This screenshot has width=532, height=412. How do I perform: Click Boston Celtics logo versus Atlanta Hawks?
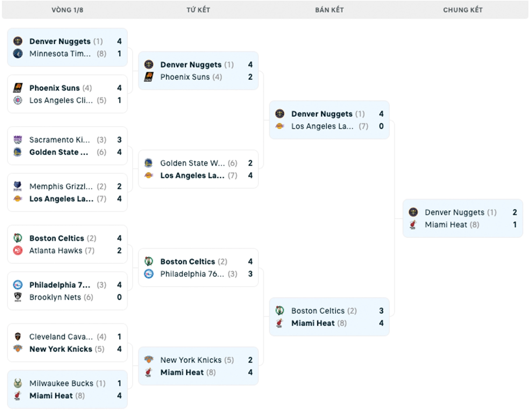click(x=18, y=238)
